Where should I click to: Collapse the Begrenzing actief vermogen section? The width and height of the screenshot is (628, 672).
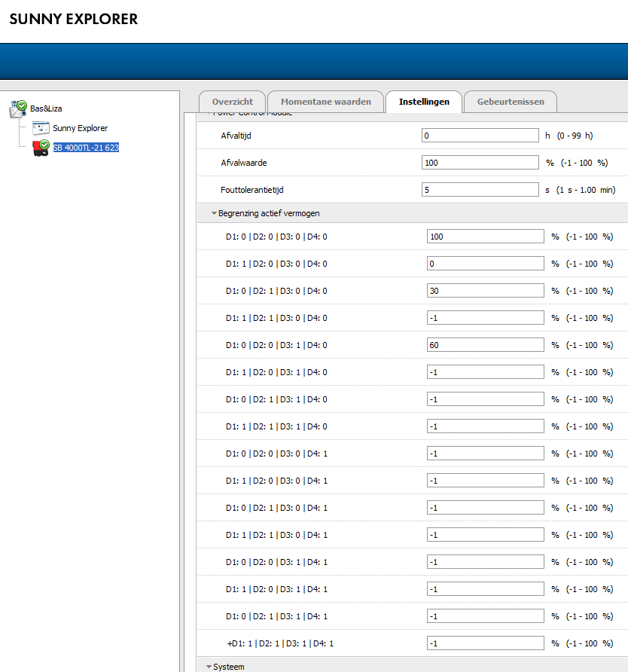[214, 213]
